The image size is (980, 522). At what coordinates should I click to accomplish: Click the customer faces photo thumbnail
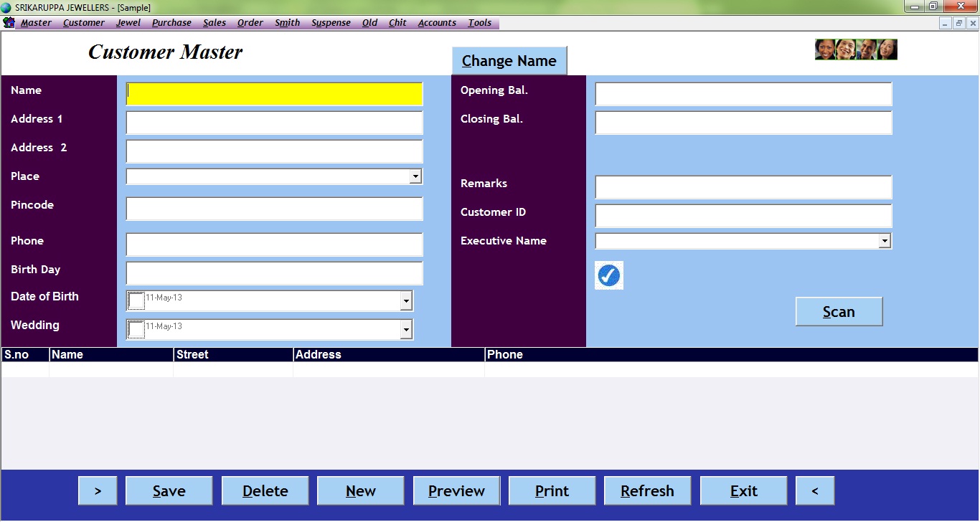tap(856, 49)
